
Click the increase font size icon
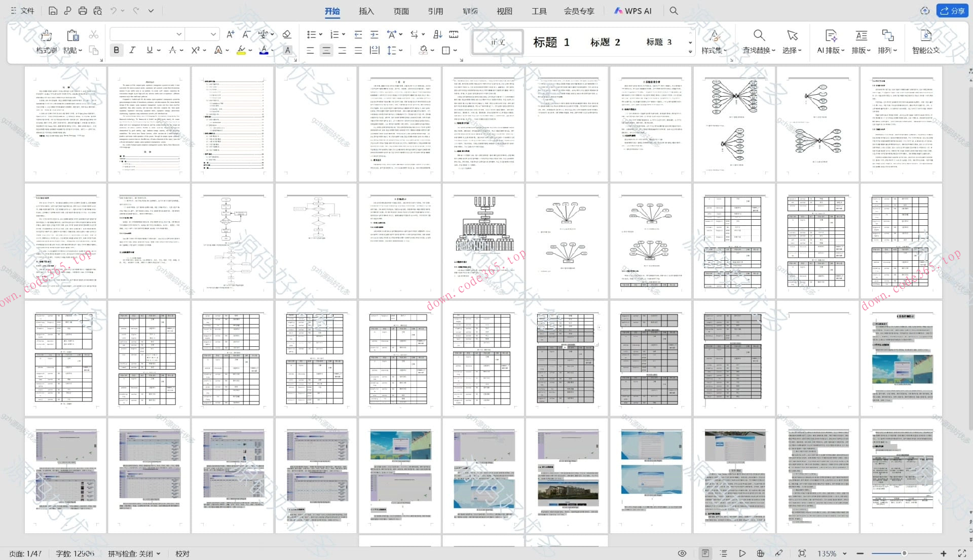pyautogui.click(x=231, y=34)
